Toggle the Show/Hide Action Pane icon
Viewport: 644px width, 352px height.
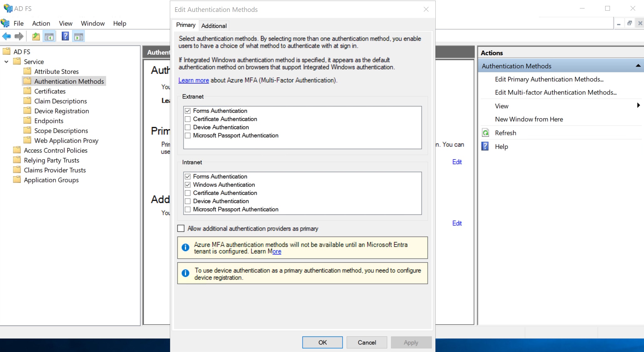pos(79,37)
